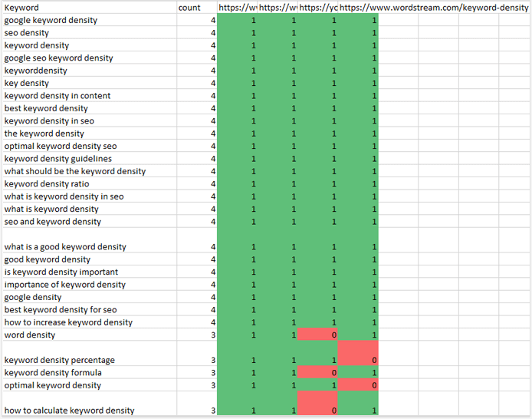The image size is (532, 419).
Task: Select count value 4 for how to increase keyword density
Action: pyautogui.click(x=197, y=322)
